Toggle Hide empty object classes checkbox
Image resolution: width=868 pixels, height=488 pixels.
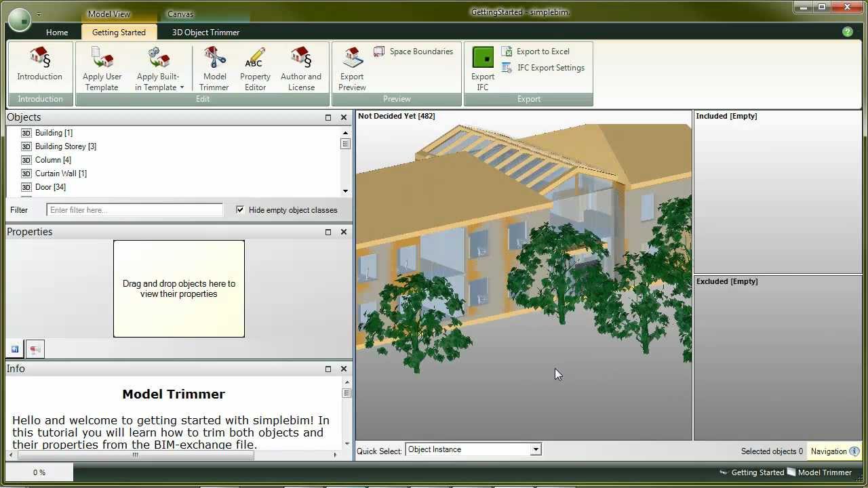coord(240,210)
